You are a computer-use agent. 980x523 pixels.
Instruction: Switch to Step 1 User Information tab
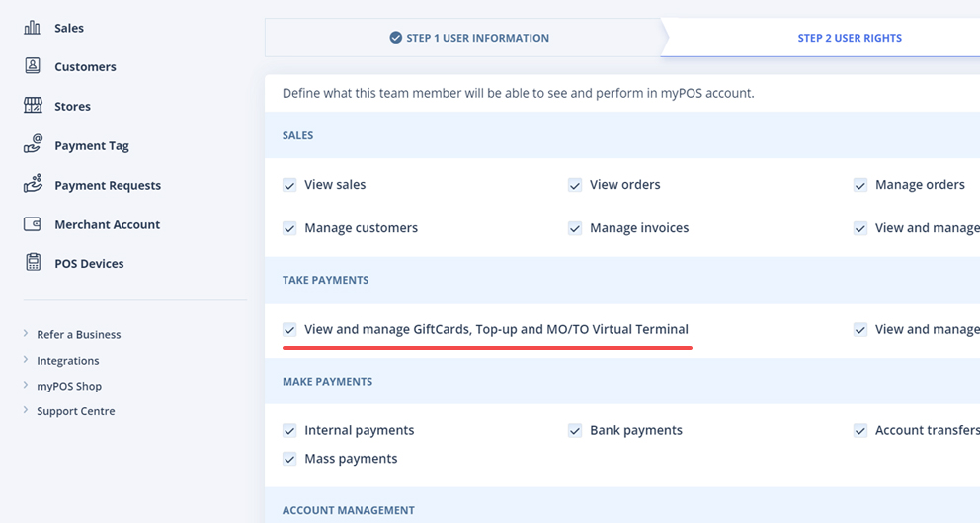click(x=468, y=38)
